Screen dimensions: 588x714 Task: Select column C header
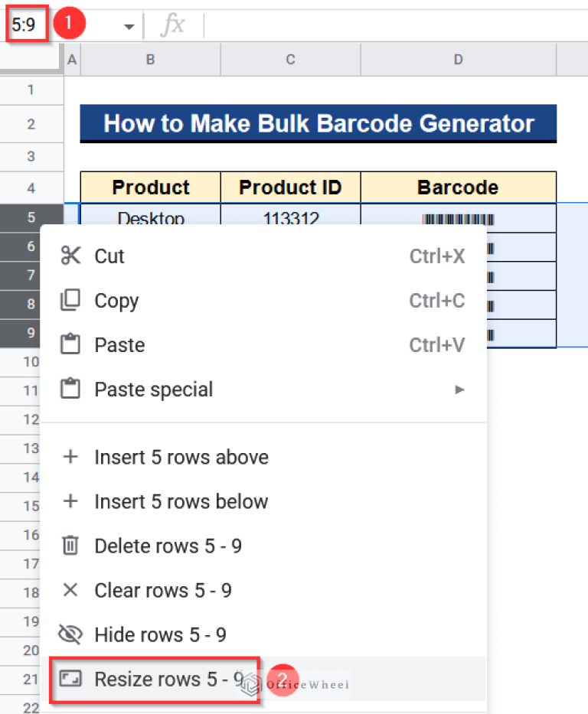290,60
